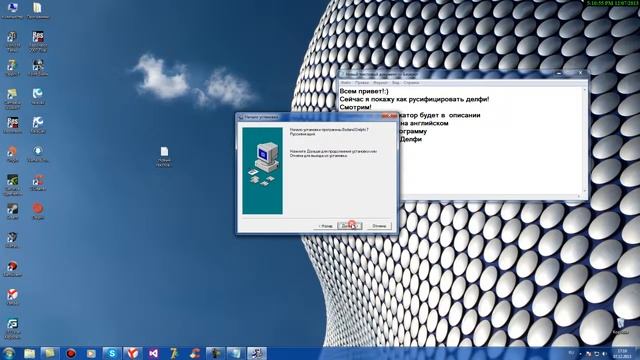
Task: Select the red round icon on the desktop
Action: 38,211
